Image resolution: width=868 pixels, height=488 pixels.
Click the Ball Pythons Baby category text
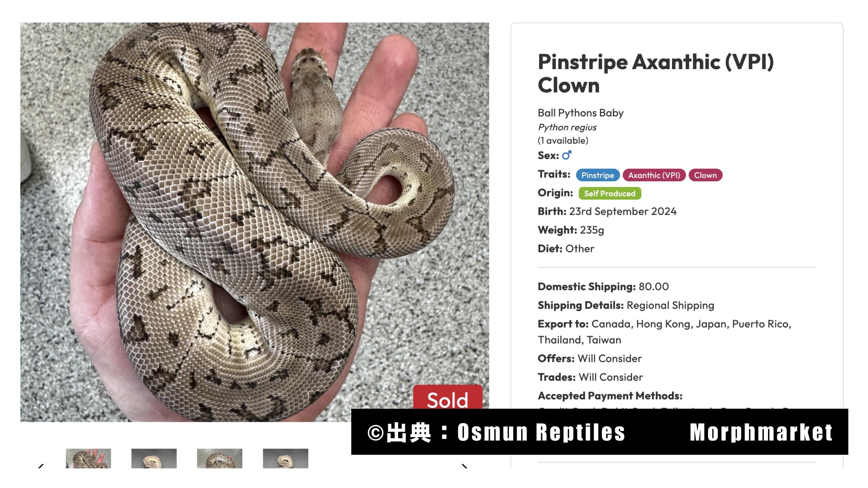(580, 113)
